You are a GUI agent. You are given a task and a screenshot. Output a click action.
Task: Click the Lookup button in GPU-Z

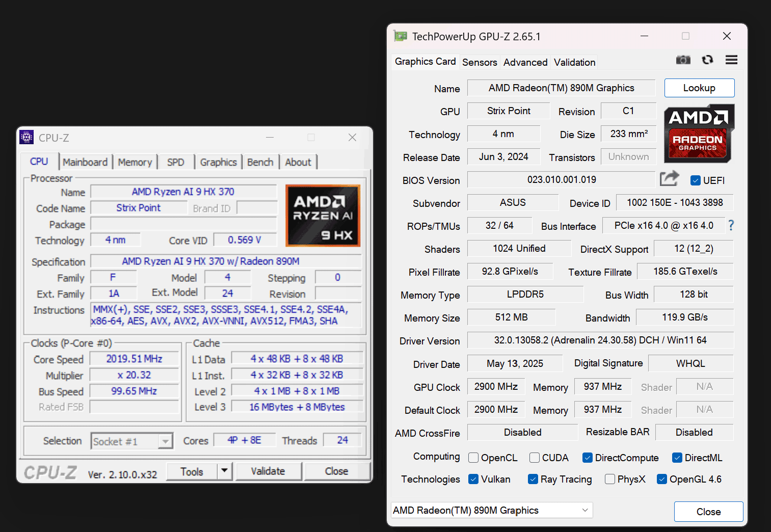pos(699,88)
